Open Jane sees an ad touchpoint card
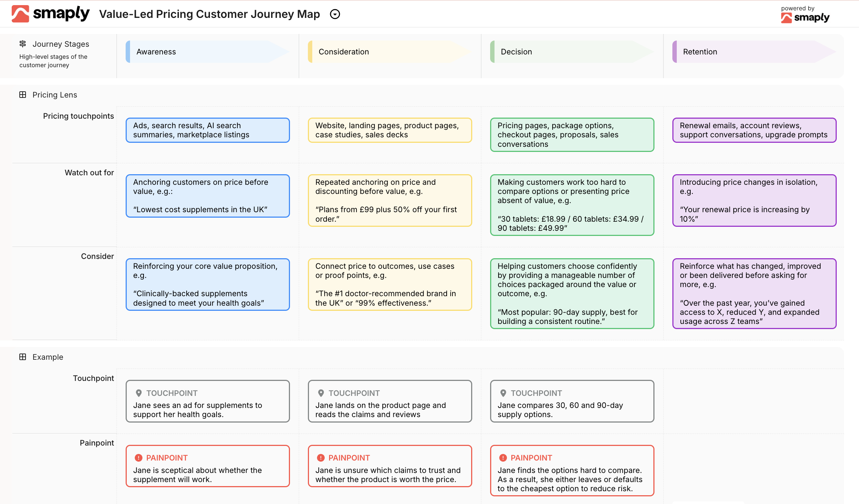The width and height of the screenshot is (859, 504). tap(207, 401)
